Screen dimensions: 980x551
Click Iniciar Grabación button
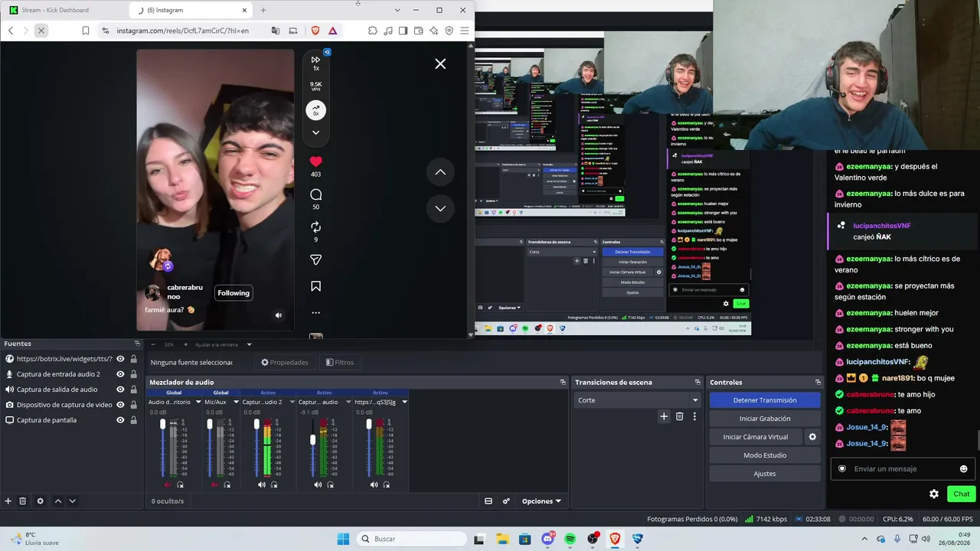pos(765,419)
